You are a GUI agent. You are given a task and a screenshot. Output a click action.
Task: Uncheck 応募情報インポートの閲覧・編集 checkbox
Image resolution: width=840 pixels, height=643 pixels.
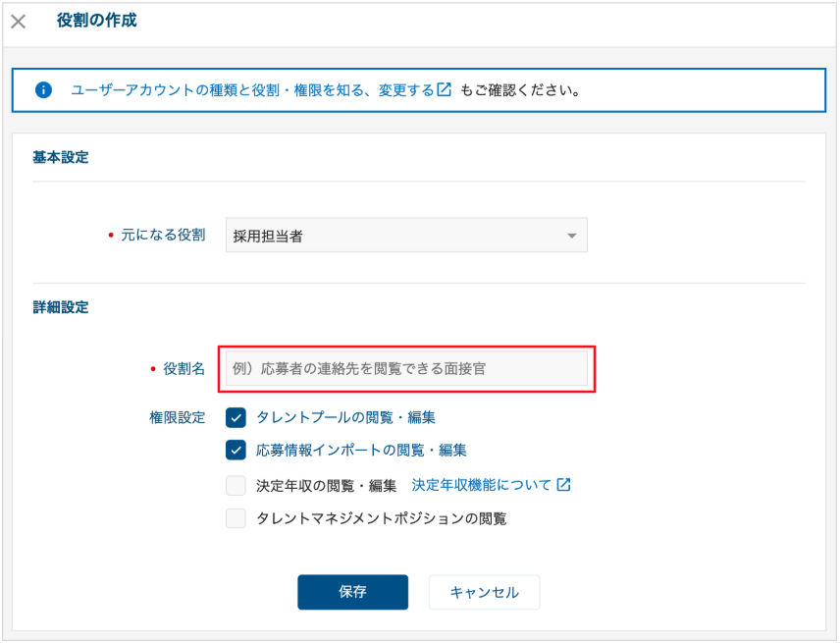point(236,450)
